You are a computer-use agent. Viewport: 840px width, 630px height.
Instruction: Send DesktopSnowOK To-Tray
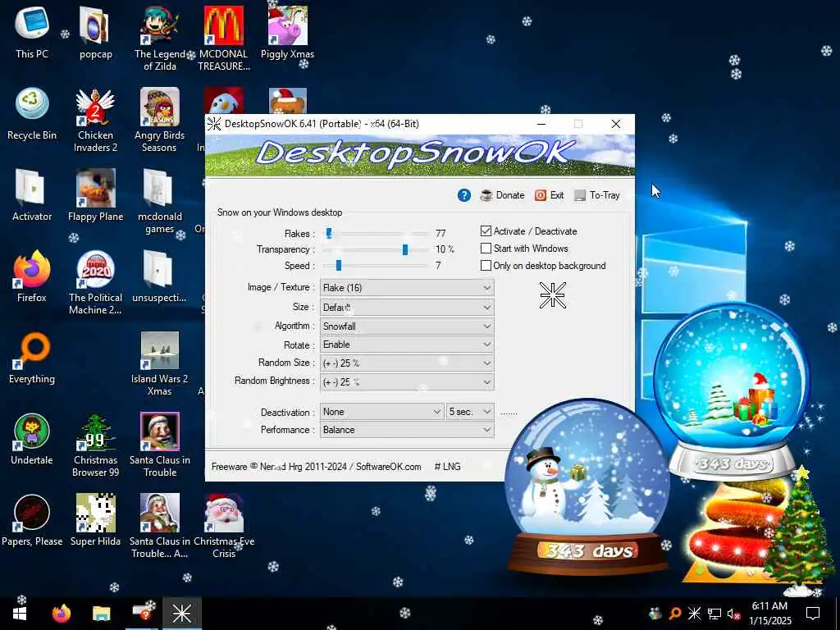coord(597,195)
